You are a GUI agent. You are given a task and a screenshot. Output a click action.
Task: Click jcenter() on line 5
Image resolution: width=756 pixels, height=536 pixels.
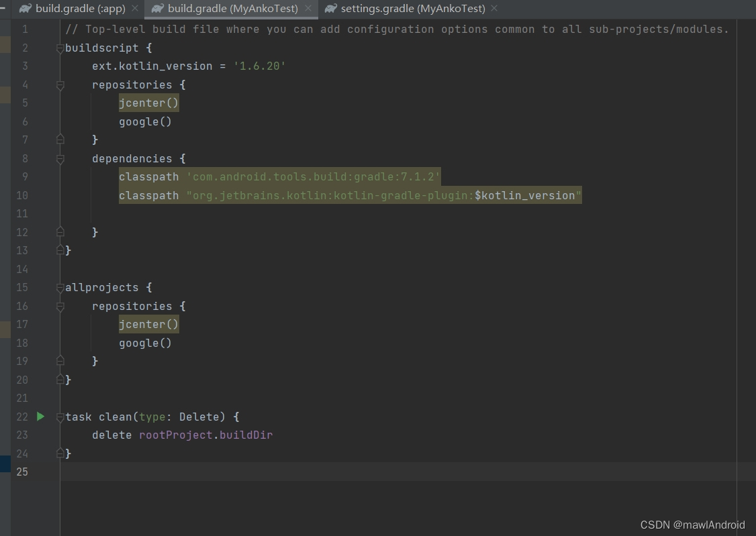[x=148, y=103]
